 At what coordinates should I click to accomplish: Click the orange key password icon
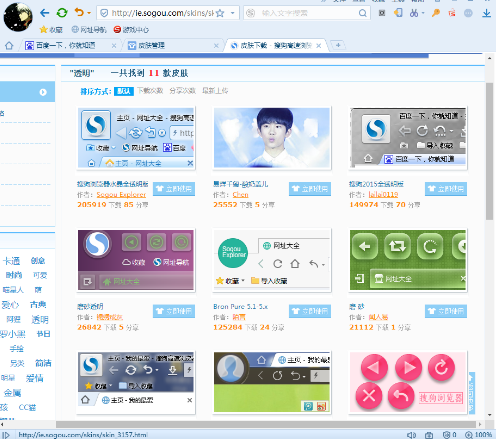click(435, 13)
